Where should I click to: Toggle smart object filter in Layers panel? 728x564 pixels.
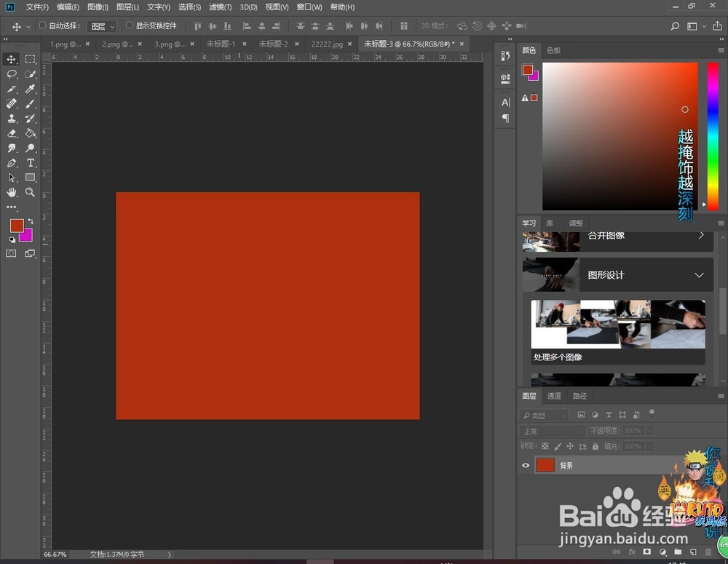[x=636, y=415]
